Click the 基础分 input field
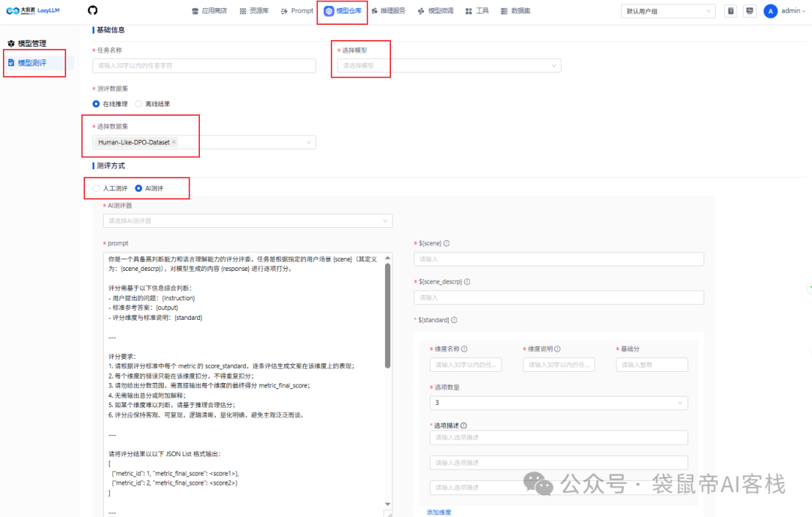This screenshot has height=517, width=812. pos(652,365)
